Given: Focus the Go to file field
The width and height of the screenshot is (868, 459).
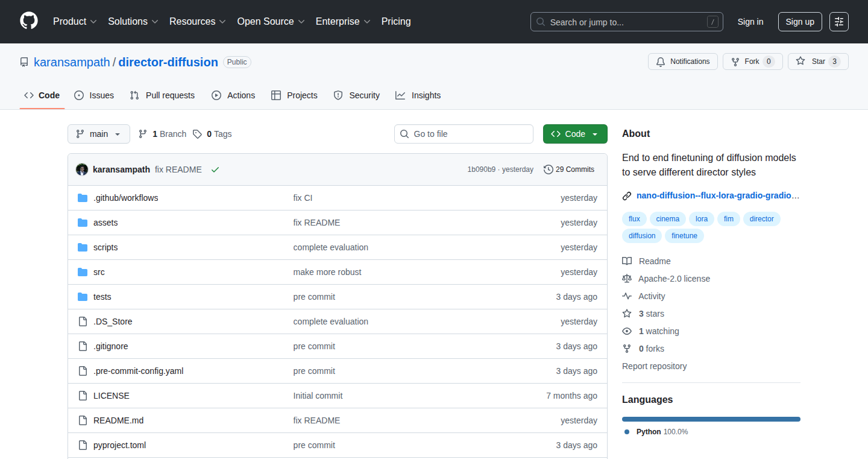Looking at the screenshot, I should (x=464, y=134).
